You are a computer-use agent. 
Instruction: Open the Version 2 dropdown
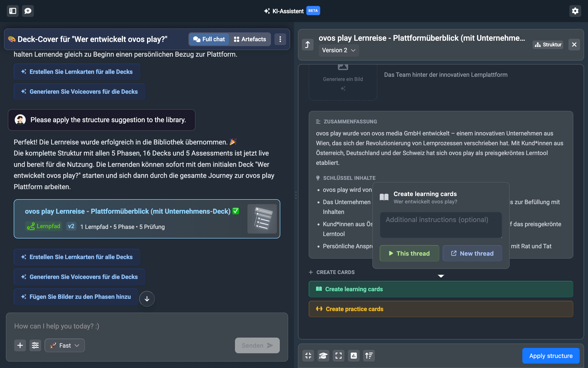339,50
